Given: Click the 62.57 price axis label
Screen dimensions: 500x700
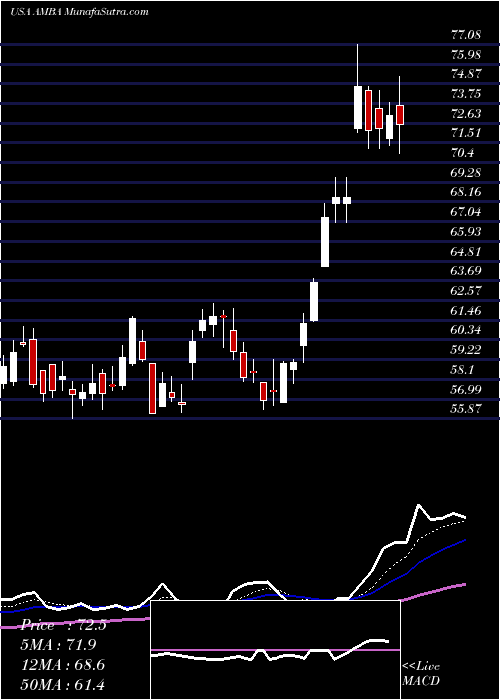Looking at the screenshot, I should 467,291.
